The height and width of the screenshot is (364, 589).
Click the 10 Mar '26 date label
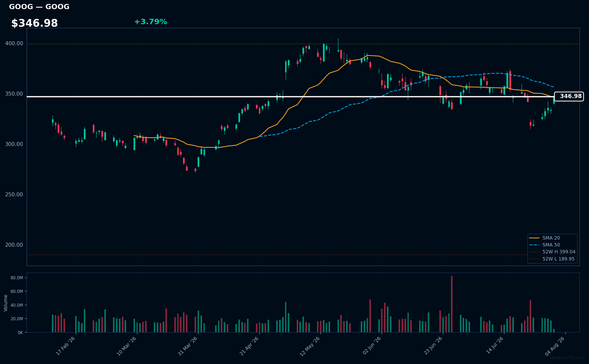point(126,346)
